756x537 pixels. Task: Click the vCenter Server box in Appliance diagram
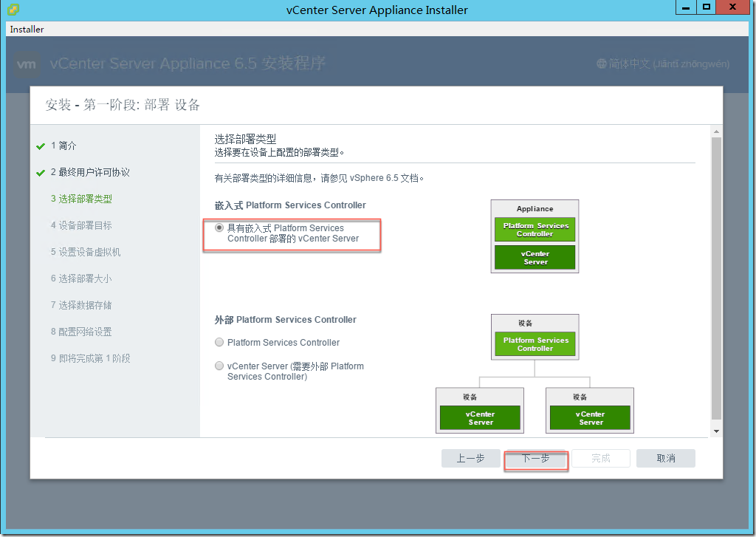click(x=535, y=258)
